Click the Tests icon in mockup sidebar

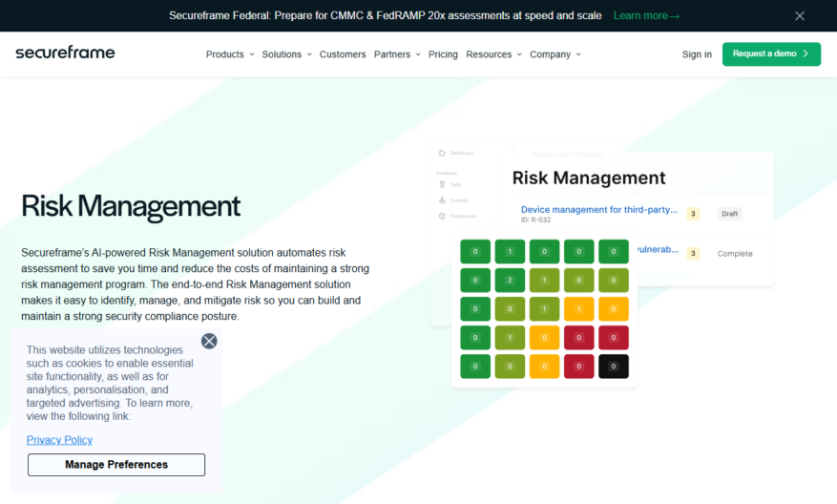pyautogui.click(x=442, y=184)
